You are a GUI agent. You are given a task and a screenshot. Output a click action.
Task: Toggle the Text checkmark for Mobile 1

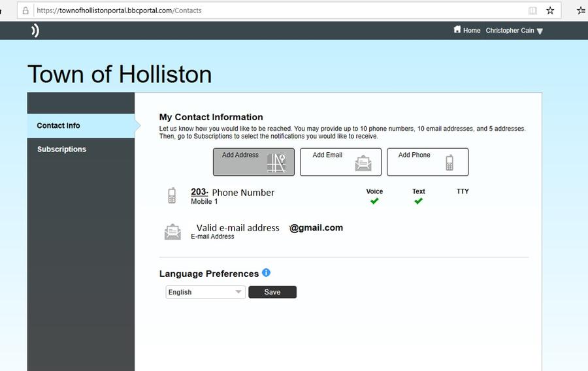419,201
